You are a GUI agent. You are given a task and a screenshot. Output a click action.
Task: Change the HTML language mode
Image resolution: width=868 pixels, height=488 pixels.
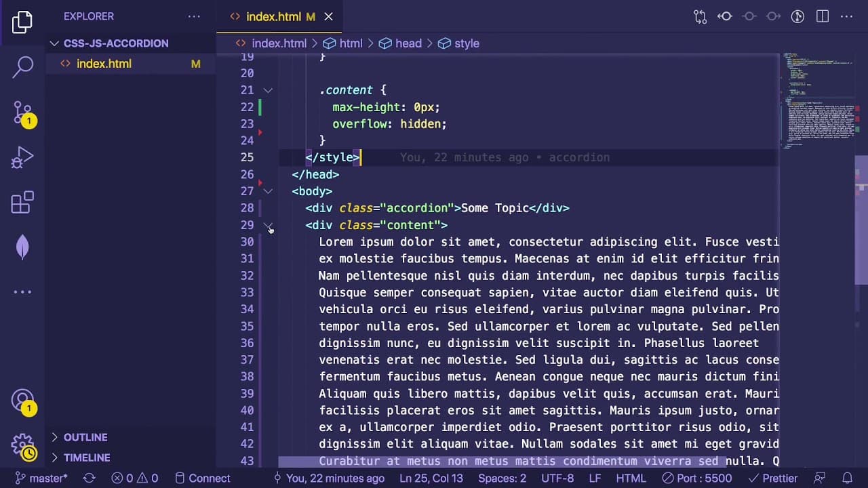[631, 478]
